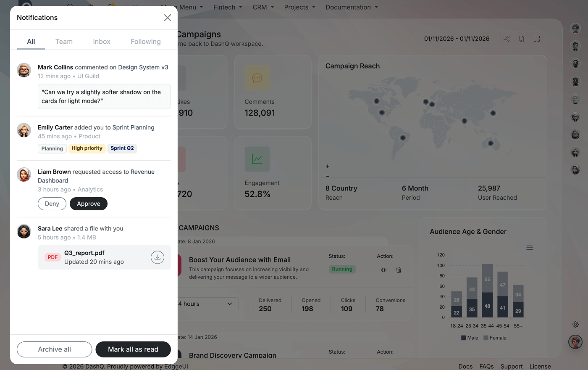This screenshot has width=588, height=370.
Task: Open the settings gear on the right edge
Action: coord(575,324)
